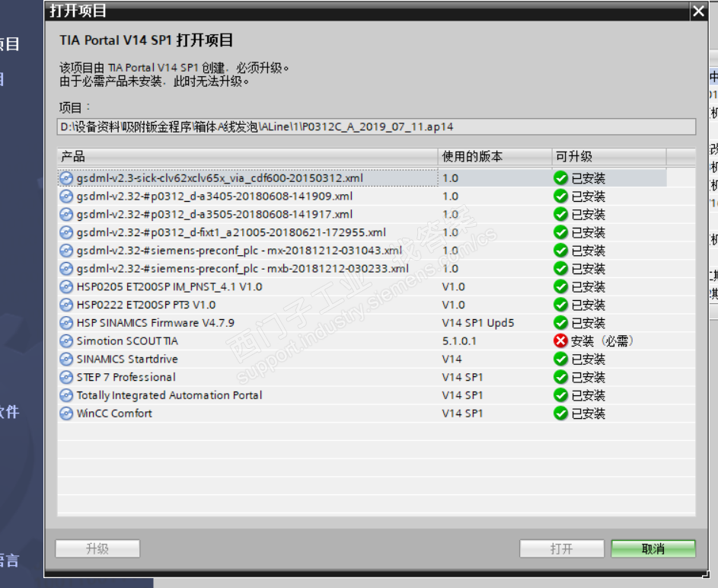The width and height of the screenshot is (718, 588).
Task: Select HSP0205 ET200SP IM_PNST_4.1 V1.0 name
Action: tap(170, 286)
